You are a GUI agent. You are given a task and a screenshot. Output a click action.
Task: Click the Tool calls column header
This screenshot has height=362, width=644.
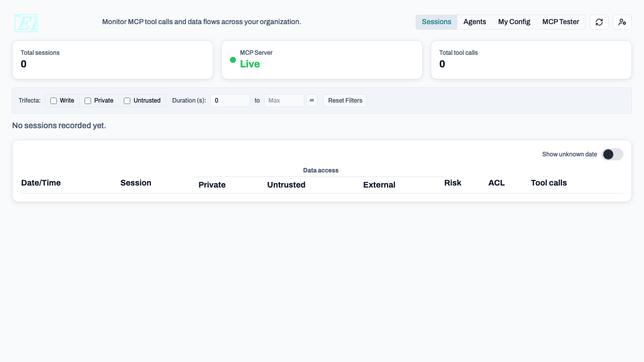click(x=548, y=183)
